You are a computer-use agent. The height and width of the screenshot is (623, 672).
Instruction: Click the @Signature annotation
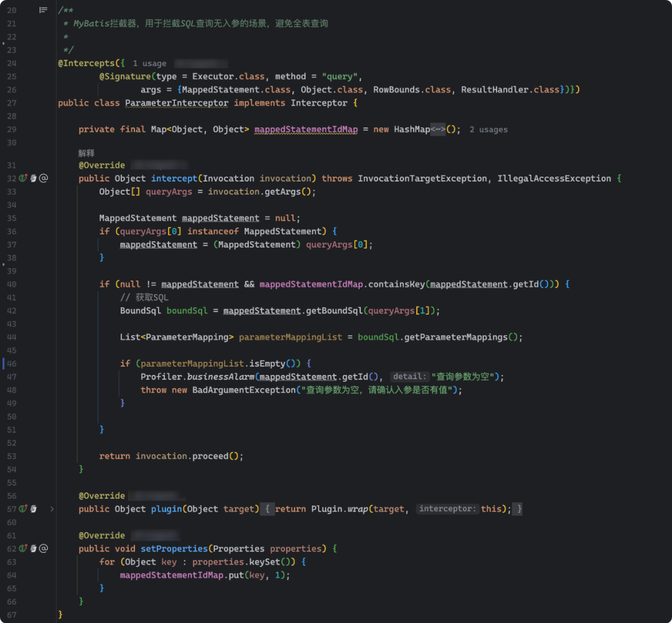pos(125,76)
